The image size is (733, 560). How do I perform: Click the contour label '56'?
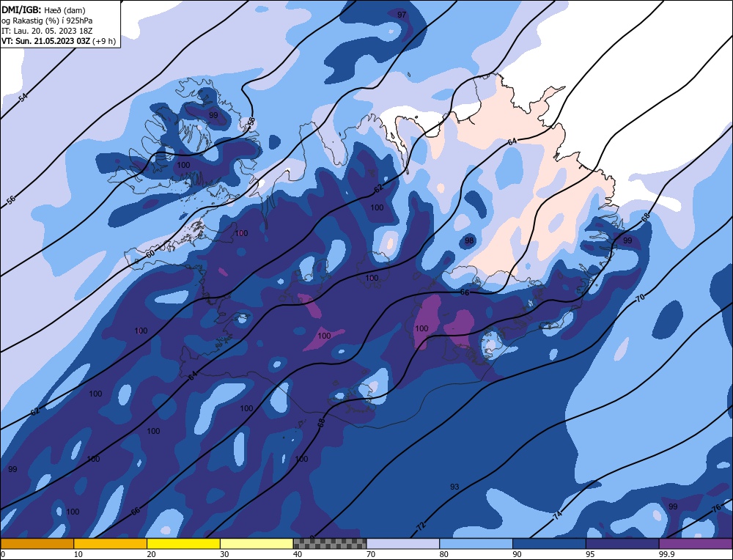[11, 199]
